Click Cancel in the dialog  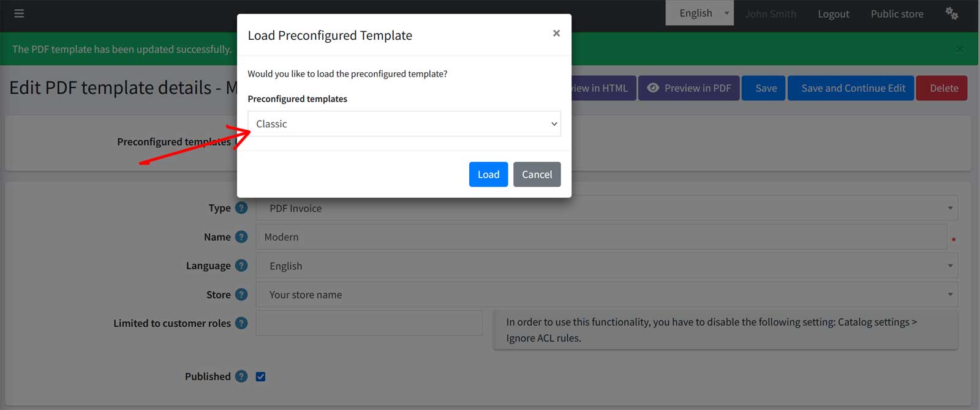(x=537, y=174)
